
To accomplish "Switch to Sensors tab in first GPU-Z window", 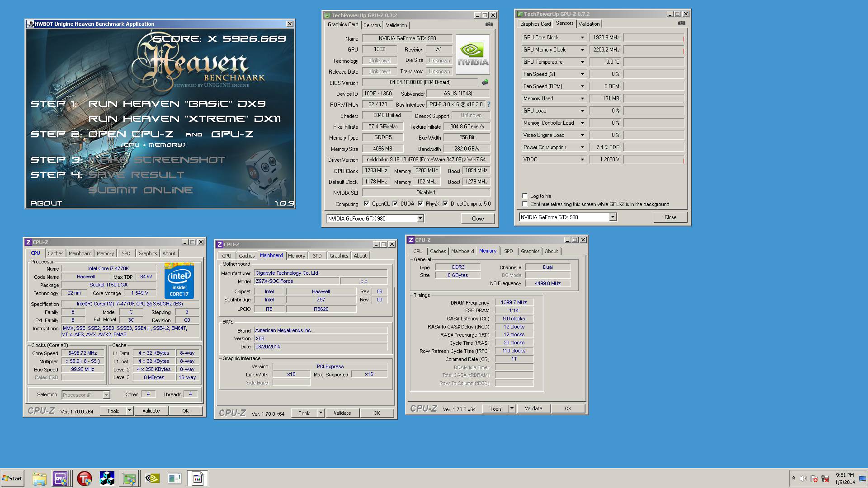I will point(372,25).
